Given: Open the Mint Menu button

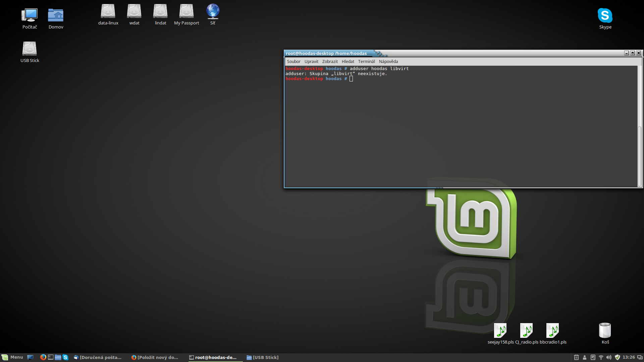Looking at the screenshot, I should click(x=12, y=357).
